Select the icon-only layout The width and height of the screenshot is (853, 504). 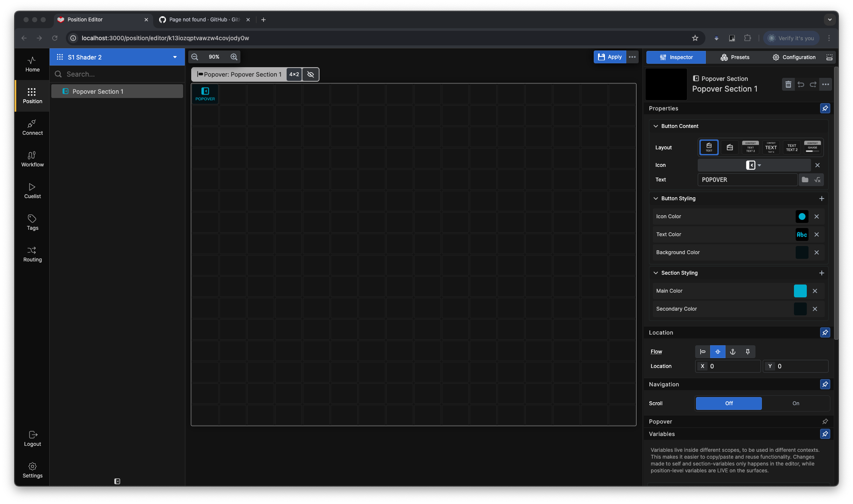tap(730, 148)
